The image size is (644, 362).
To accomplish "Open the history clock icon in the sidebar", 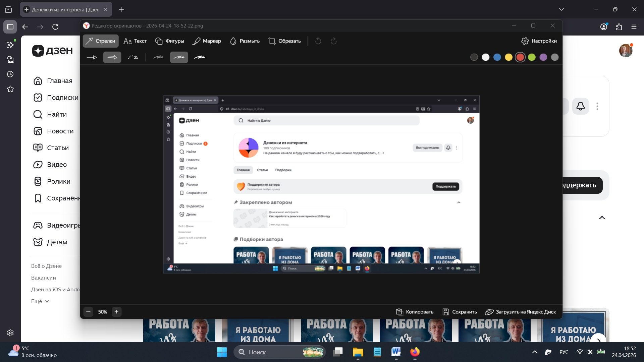I will pyautogui.click(x=10, y=74).
